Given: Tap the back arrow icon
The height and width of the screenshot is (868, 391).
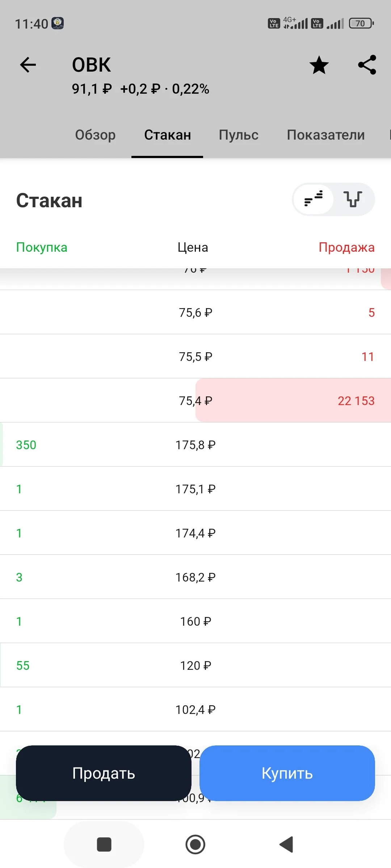Looking at the screenshot, I should coord(28,65).
